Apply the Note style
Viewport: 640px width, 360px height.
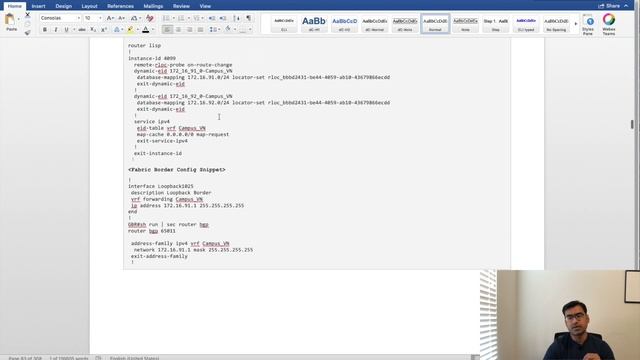click(x=465, y=24)
